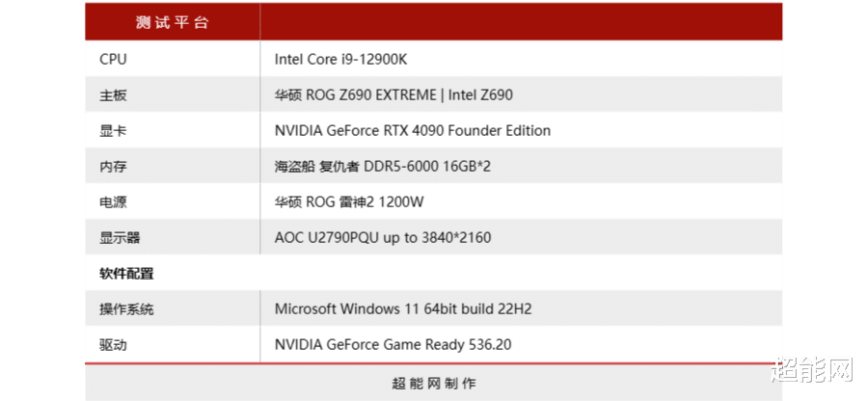The height and width of the screenshot is (401, 868).
Task: Select the 操作系统 row label
Action: point(126,309)
